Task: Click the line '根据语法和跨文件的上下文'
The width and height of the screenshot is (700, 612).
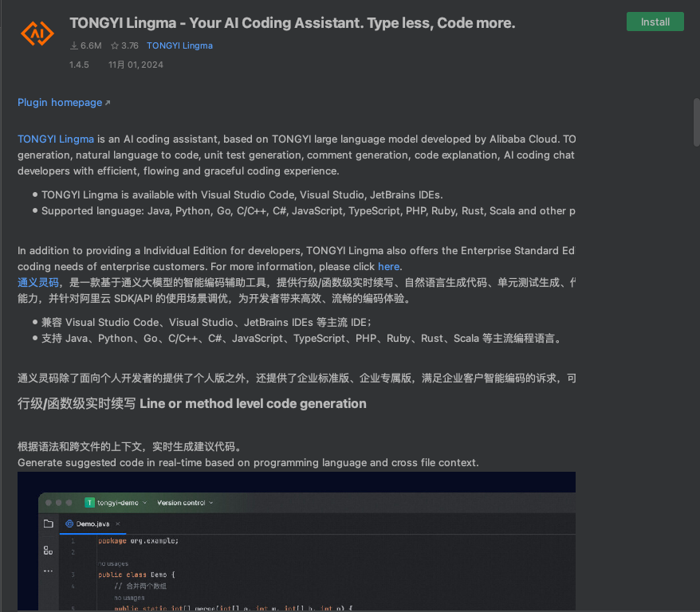Action: pos(130,446)
